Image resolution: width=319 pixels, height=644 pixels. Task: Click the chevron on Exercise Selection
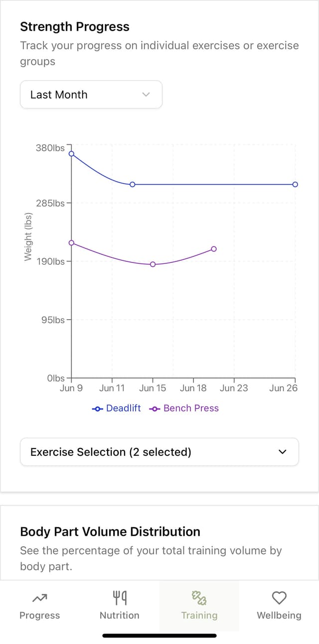coord(283,451)
